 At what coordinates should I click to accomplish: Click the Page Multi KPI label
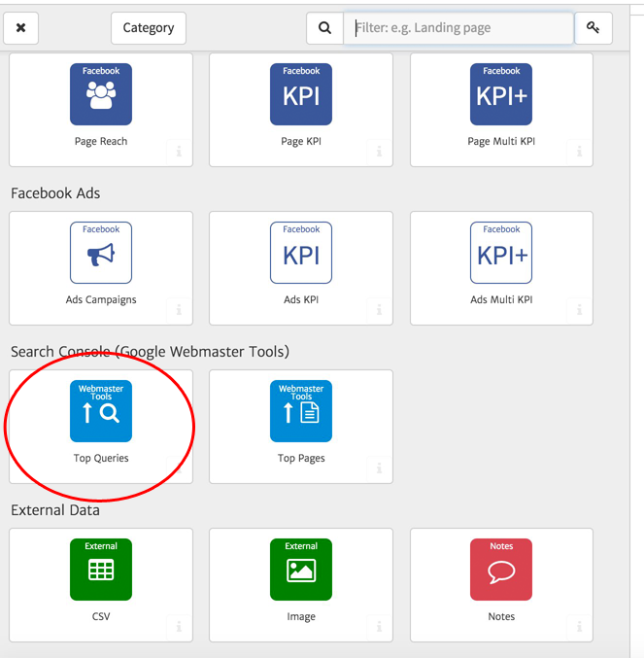(x=501, y=142)
